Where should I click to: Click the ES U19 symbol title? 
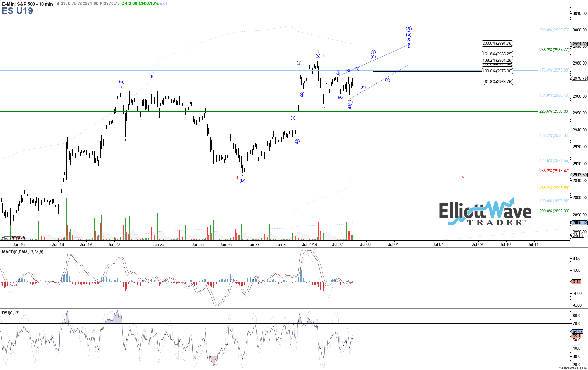pos(17,11)
